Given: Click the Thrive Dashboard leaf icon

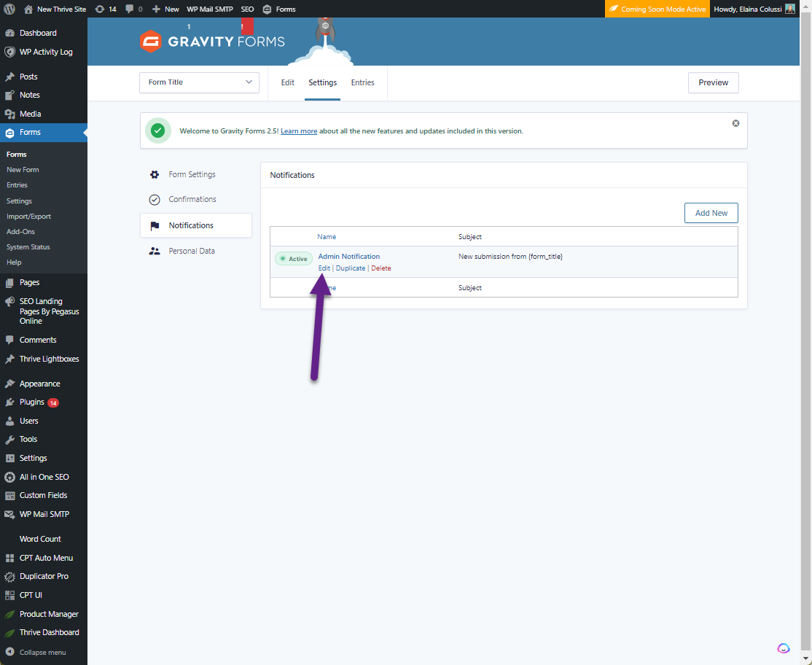Looking at the screenshot, I should click(x=9, y=632).
